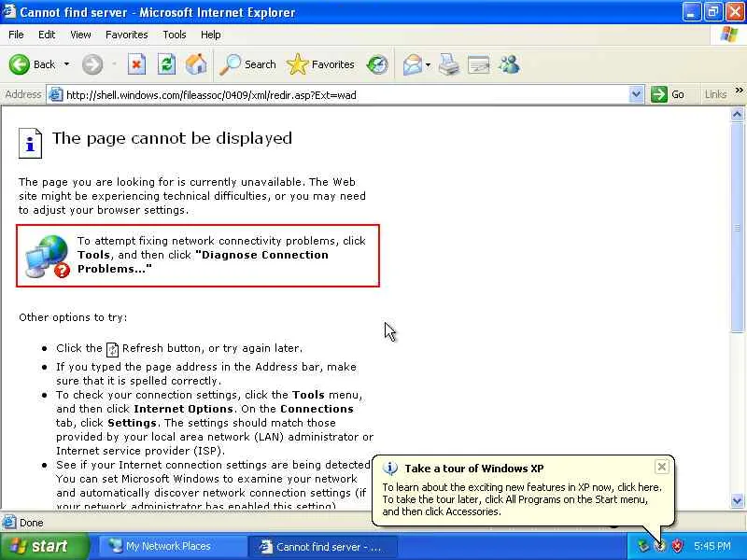Screen dimensions: 747x560
Task: Open the View menu
Action: coord(80,35)
